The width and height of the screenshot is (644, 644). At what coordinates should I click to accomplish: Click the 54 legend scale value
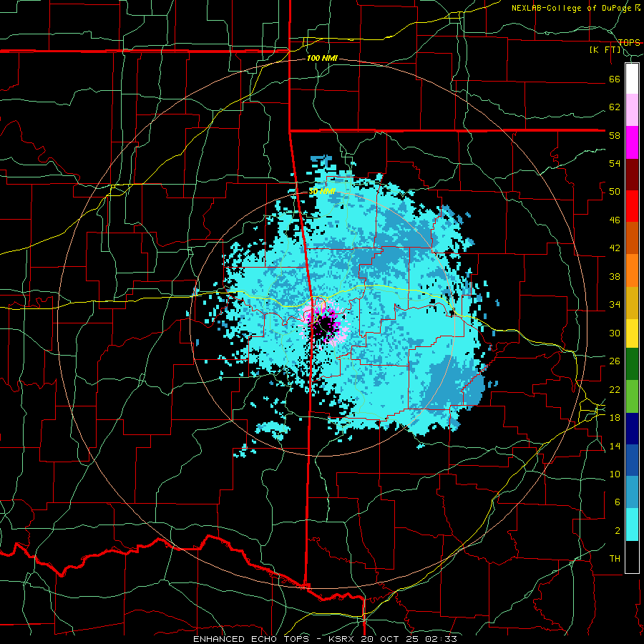615,163
